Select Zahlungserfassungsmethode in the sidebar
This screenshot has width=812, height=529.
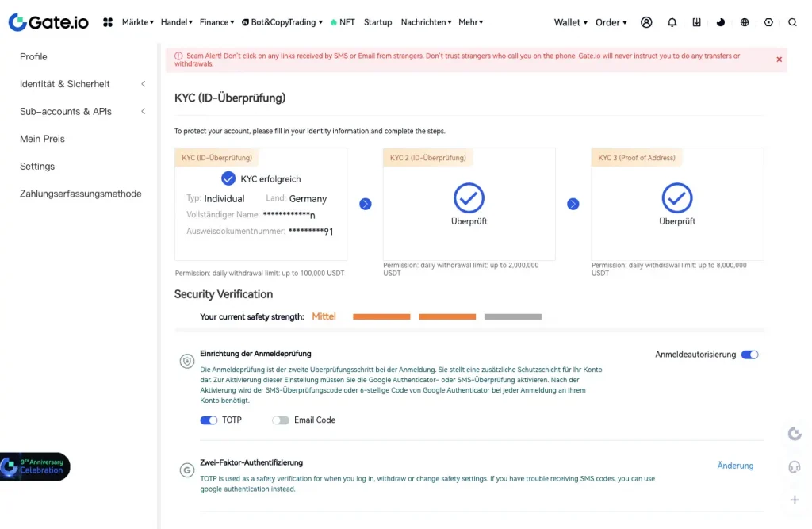[81, 194]
